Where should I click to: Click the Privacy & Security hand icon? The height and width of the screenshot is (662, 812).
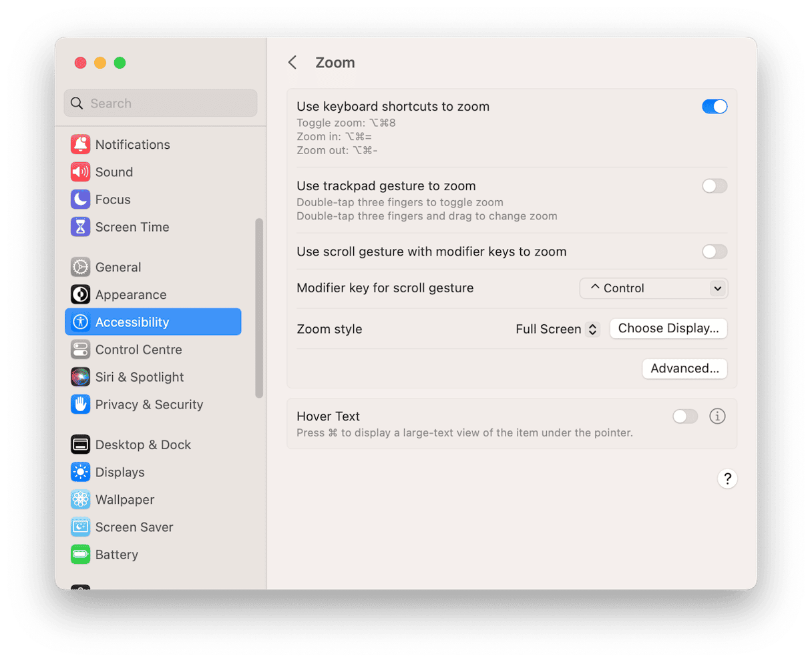(80, 404)
